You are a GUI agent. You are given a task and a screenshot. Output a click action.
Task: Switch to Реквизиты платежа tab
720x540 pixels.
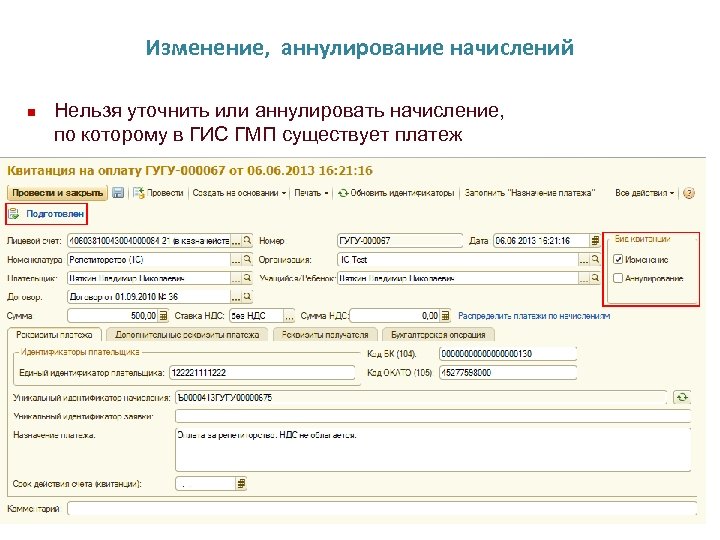(54, 335)
